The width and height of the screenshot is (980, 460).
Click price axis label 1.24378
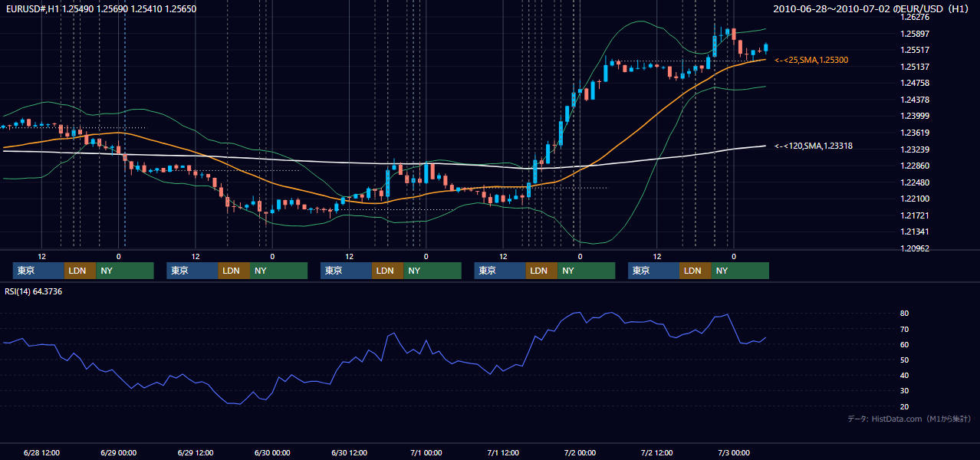point(915,100)
